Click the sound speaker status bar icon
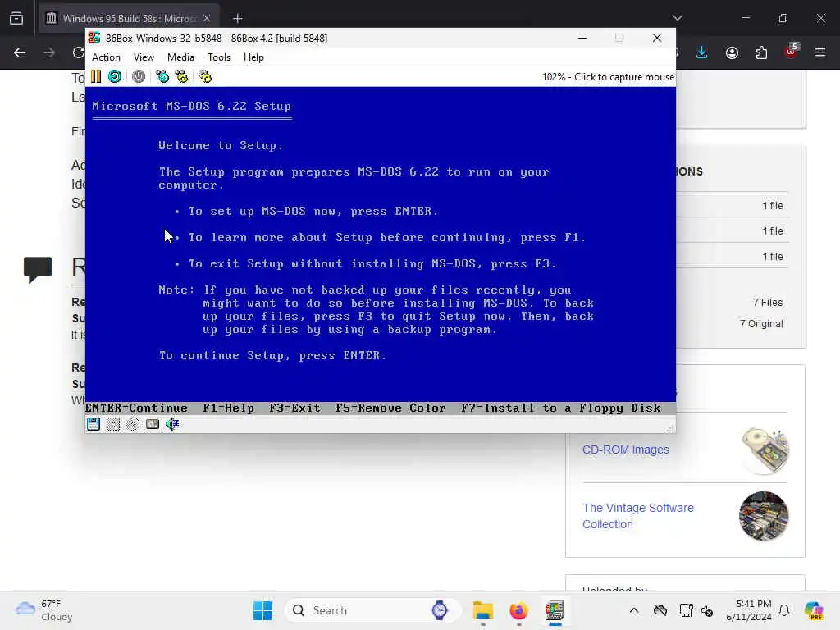Image resolution: width=840 pixels, height=630 pixels. (x=172, y=424)
